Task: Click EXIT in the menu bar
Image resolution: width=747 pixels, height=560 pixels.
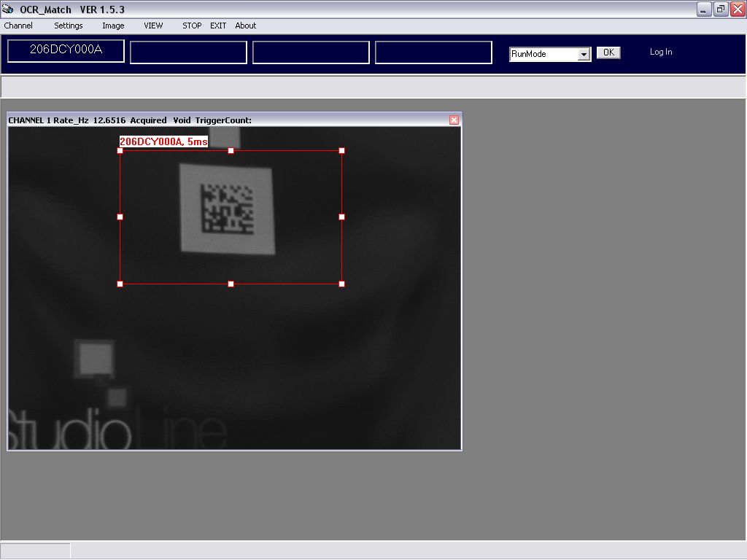Action: [x=218, y=26]
